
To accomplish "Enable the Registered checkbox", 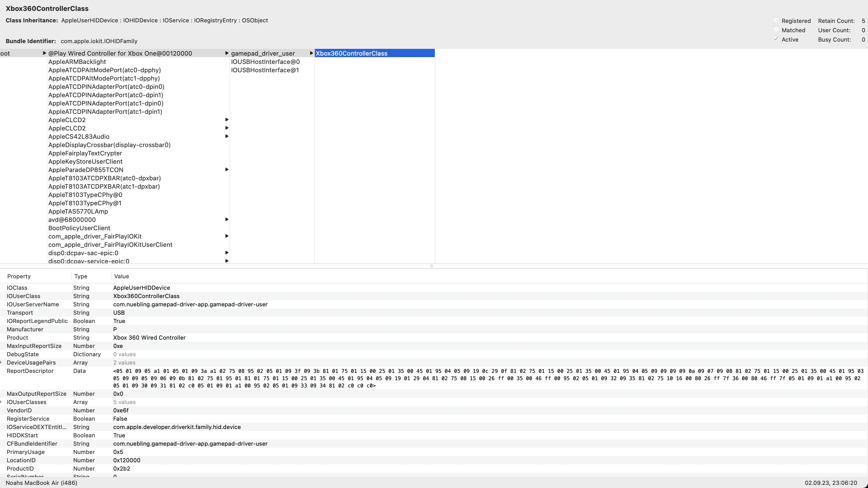I will (777, 20).
